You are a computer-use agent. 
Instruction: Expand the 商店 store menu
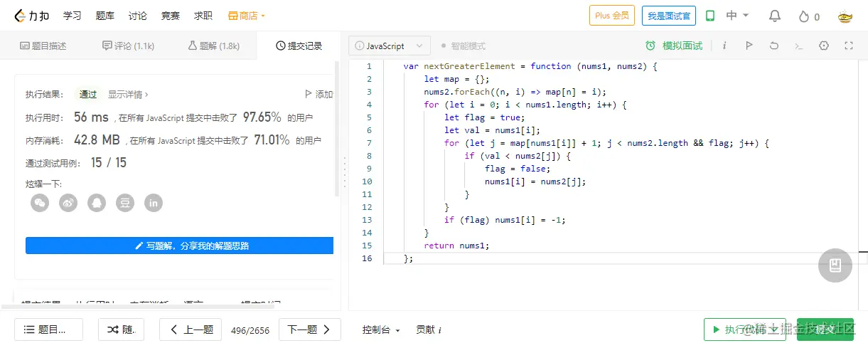(x=247, y=16)
